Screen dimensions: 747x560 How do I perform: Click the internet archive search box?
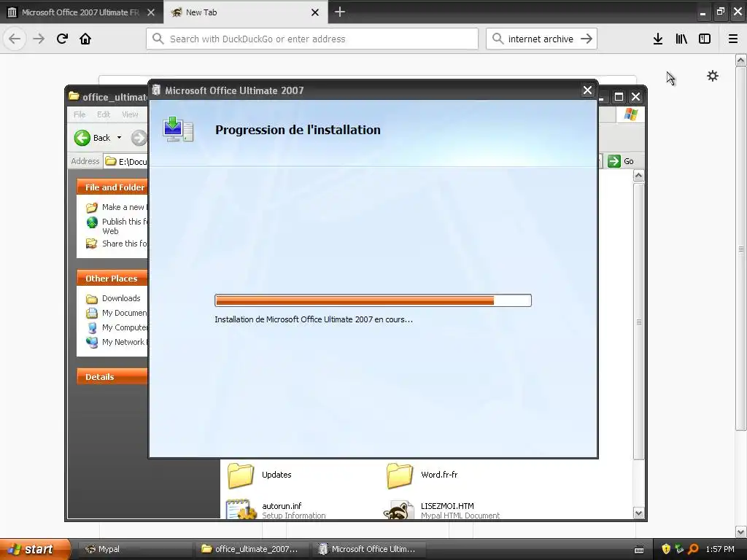pyautogui.click(x=541, y=39)
